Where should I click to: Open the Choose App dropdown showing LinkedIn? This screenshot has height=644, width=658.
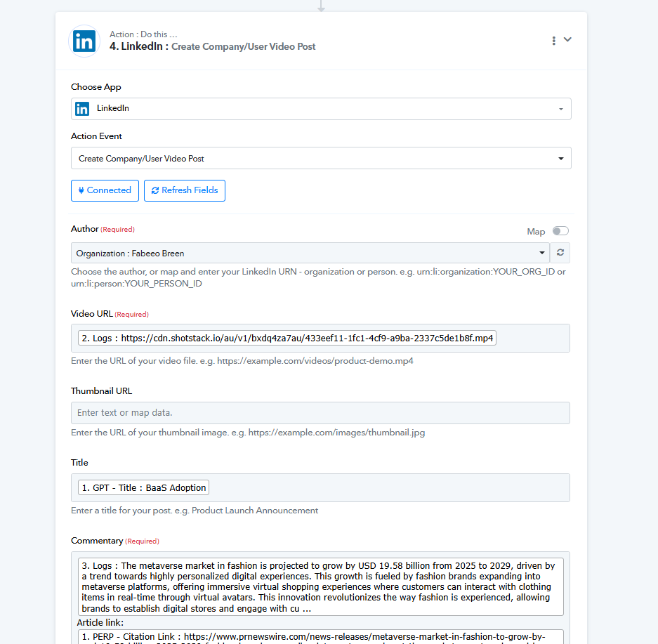(321, 109)
